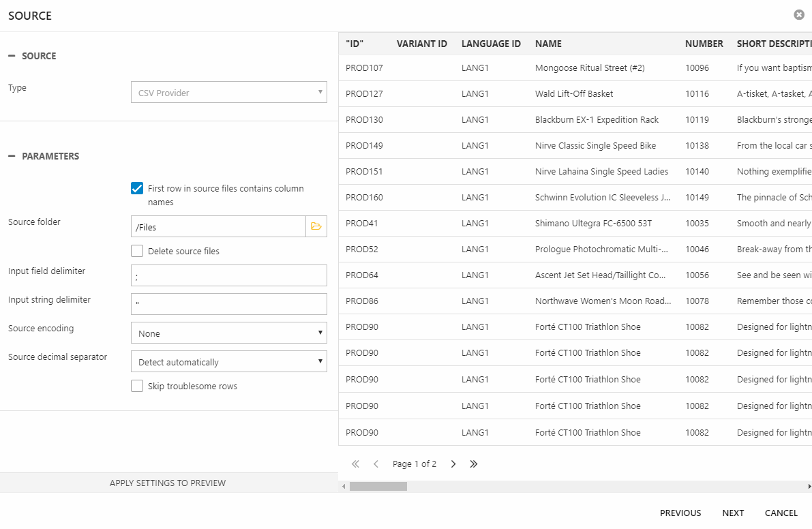812x529 pixels.
Task: Click the horizontal scrollbar thumb
Action: (x=378, y=487)
